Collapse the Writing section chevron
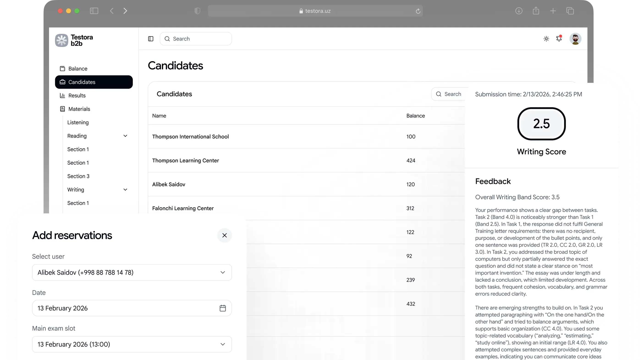Image resolution: width=644 pixels, height=360 pixels. tap(125, 189)
